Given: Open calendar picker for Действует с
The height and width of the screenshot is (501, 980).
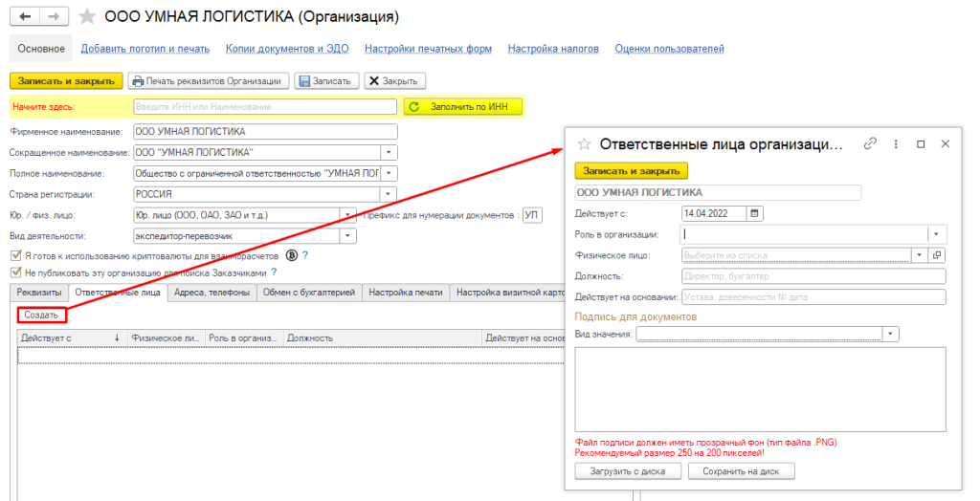Looking at the screenshot, I should pos(754,213).
